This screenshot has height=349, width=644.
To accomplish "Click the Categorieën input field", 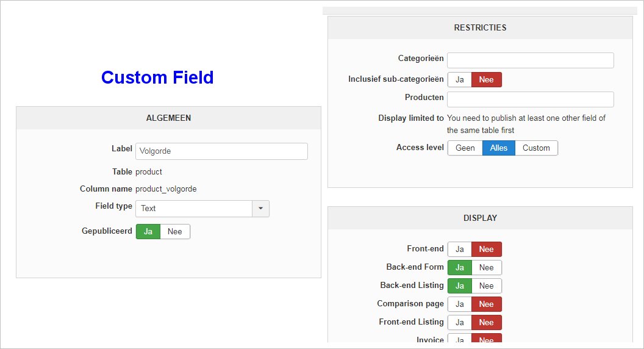I will pyautogui.click(x=530, y=60).
